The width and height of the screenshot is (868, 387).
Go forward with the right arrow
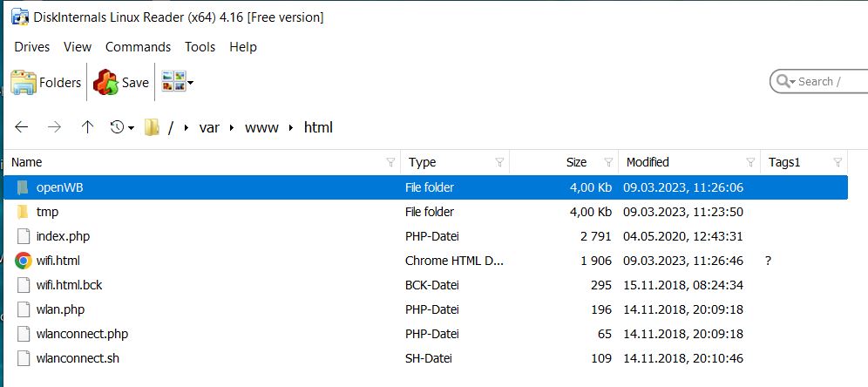coord(54,127)
